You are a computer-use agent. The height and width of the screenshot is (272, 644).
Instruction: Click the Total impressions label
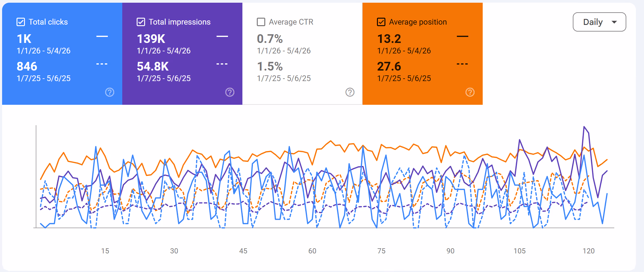[x=180, y=22]
